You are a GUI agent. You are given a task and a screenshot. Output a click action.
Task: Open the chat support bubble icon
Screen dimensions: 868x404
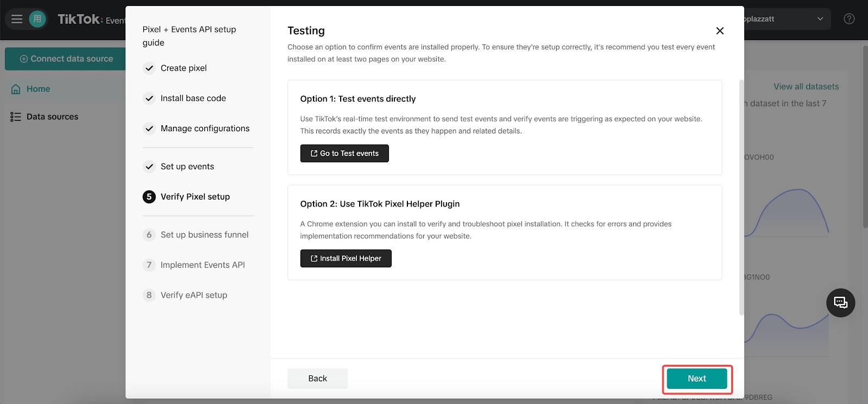tap(840, 303)
